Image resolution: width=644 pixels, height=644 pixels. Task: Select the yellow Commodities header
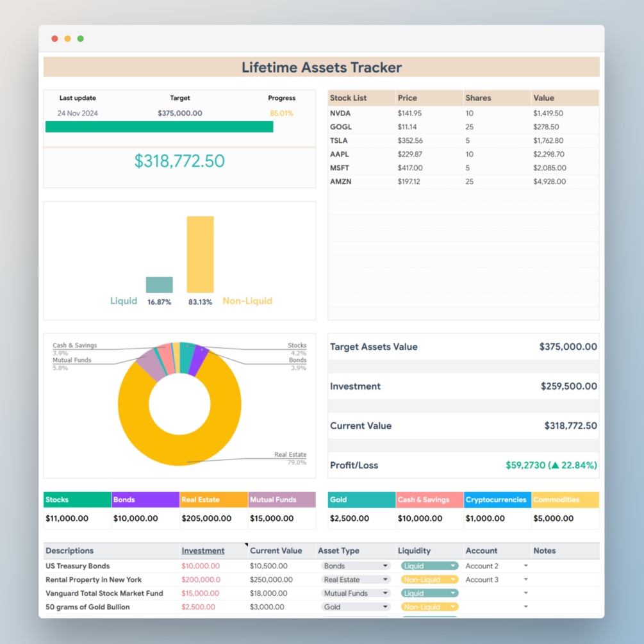565,500
